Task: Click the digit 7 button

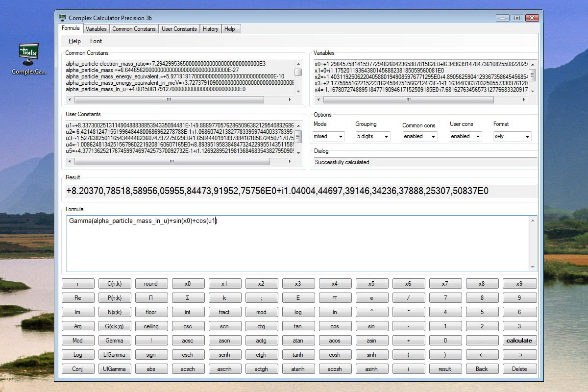Action: (445, 298)
